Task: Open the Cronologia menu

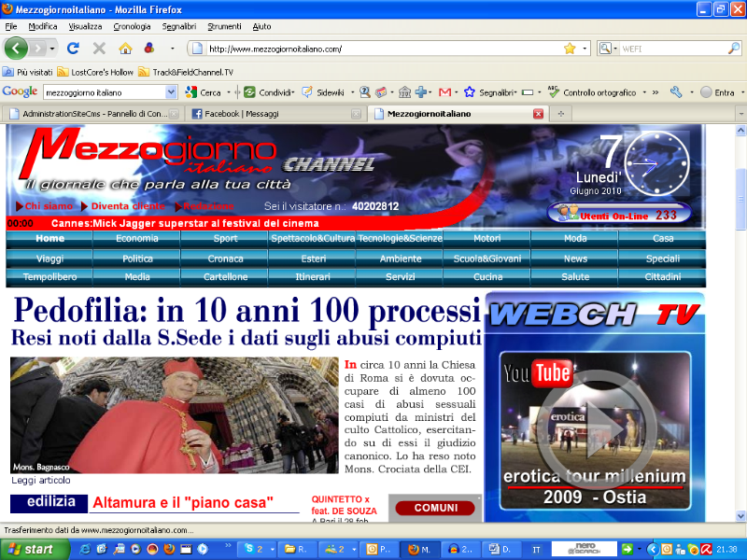Action: pyautogui.click(x=132, y=27)
